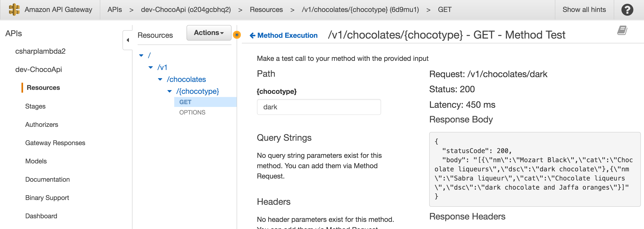
Task: Click the {chocotype} path input field
Action: pyautogui.click(x=319, y=107)
